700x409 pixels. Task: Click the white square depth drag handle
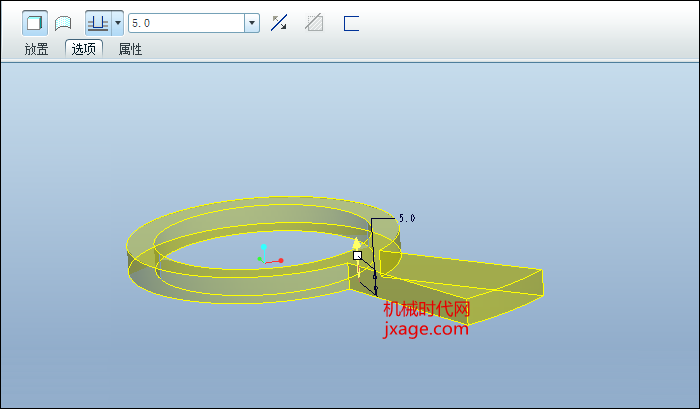click(357, 255)
